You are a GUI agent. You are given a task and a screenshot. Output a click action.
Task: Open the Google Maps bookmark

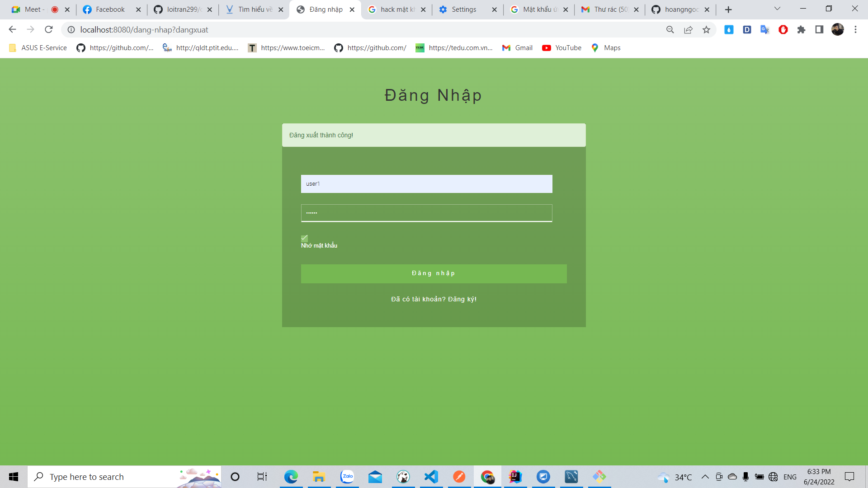(x=606, y=47)
